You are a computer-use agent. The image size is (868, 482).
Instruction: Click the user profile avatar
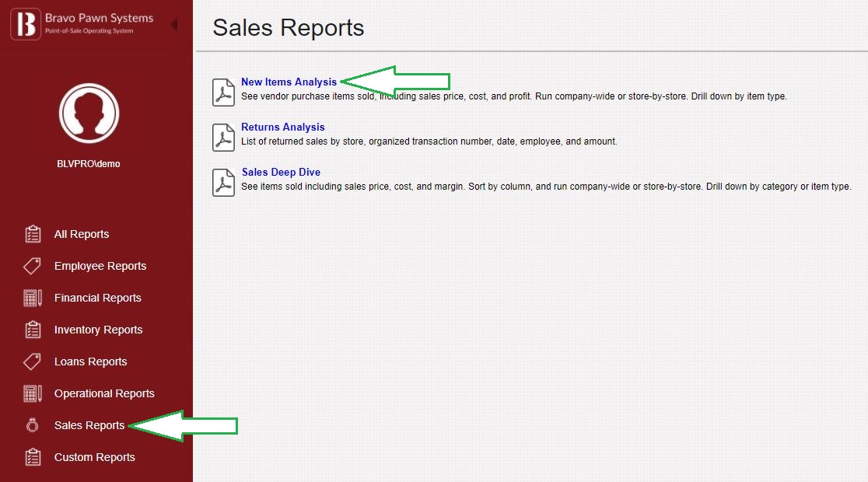89,114
